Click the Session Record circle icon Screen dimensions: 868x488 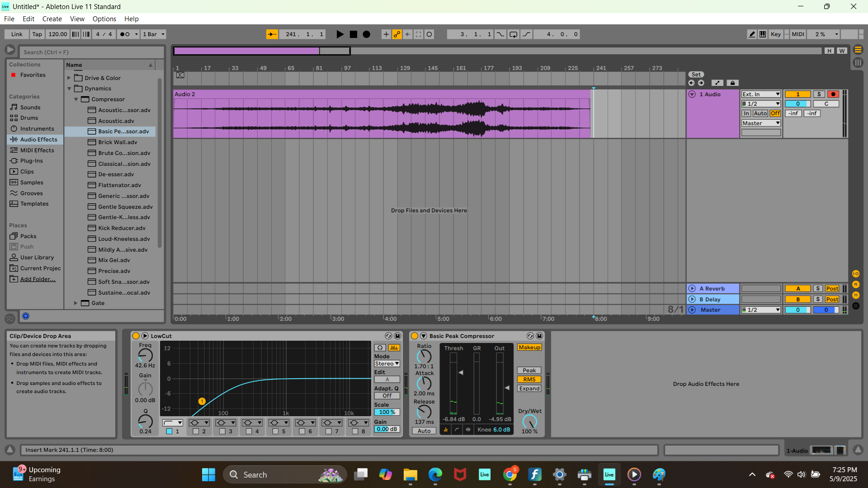coord(429,34)
